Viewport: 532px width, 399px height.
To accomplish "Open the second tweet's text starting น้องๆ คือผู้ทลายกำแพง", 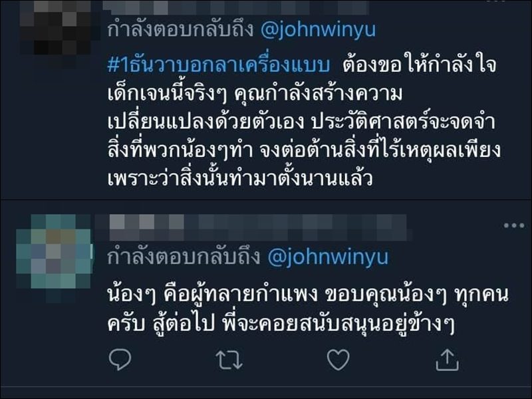I will pyautogui.click(x=308, y=309).
